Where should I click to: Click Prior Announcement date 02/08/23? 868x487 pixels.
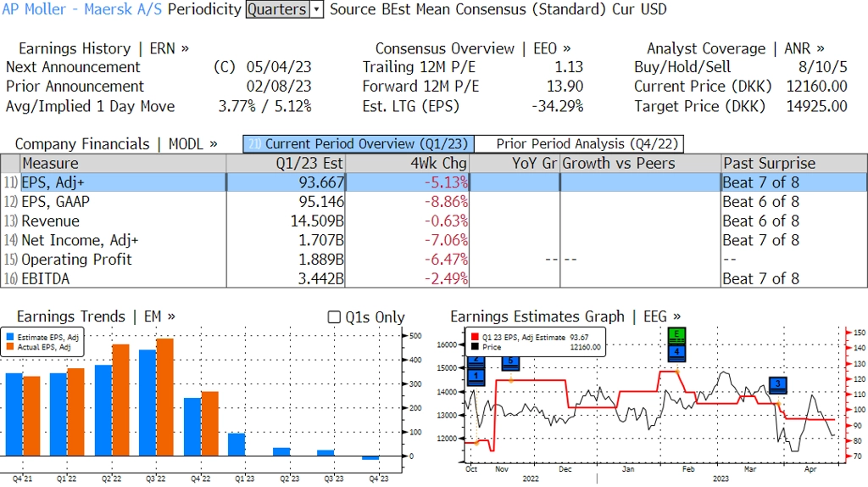point(279,87)
